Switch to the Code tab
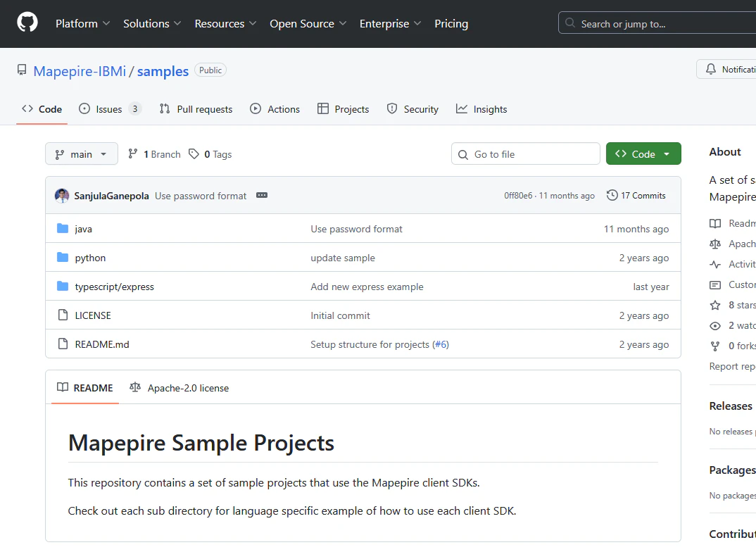Screen dimensions: 756x552 coord(42,109)
